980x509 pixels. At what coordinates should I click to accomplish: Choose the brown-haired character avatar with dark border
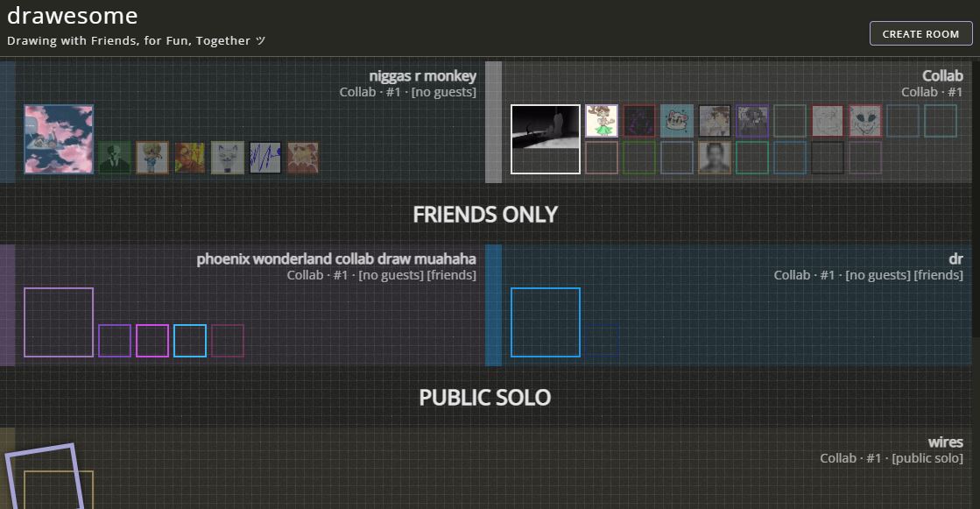[x=715, y=121]
